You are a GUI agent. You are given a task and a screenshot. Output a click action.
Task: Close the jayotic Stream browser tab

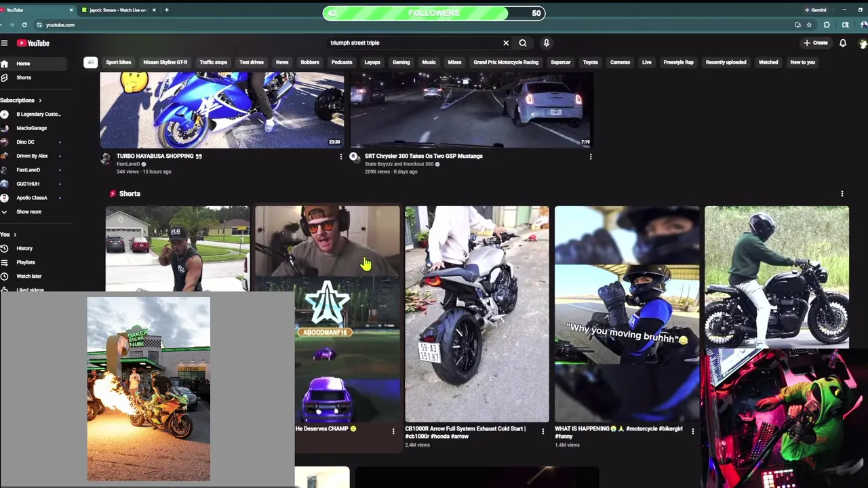(x=154, y=9)
